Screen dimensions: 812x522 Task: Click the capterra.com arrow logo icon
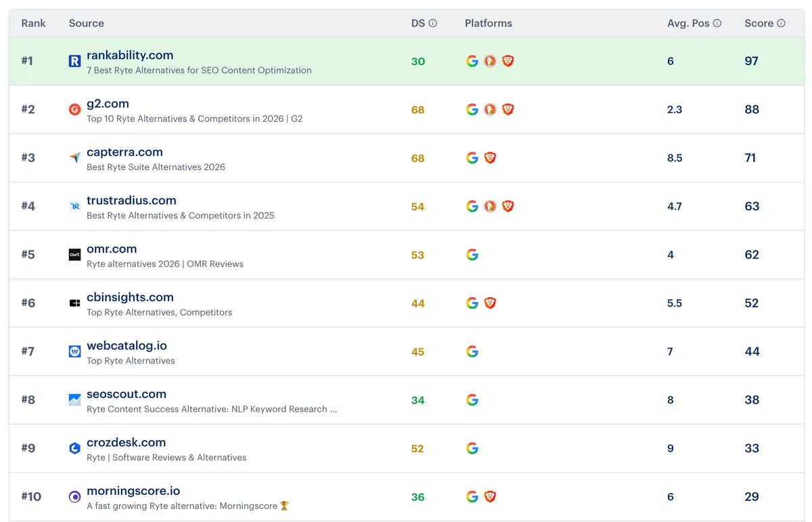(x=74, y=158)
